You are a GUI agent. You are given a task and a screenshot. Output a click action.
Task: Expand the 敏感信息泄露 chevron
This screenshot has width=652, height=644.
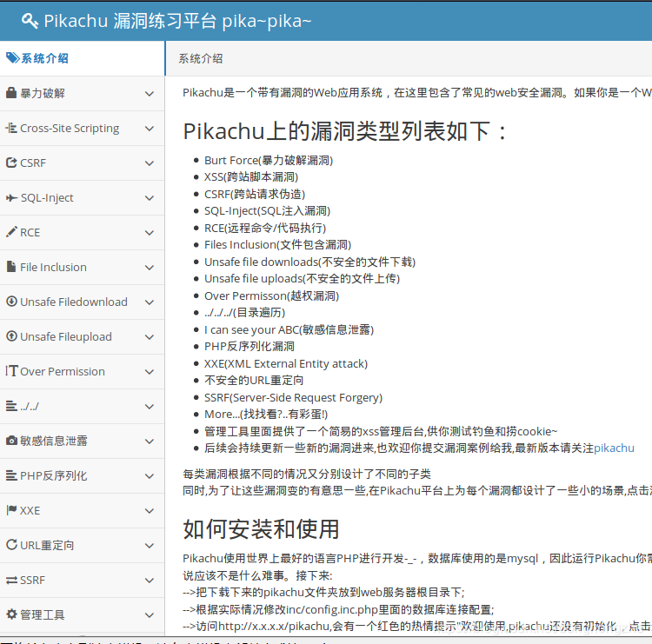150,442
